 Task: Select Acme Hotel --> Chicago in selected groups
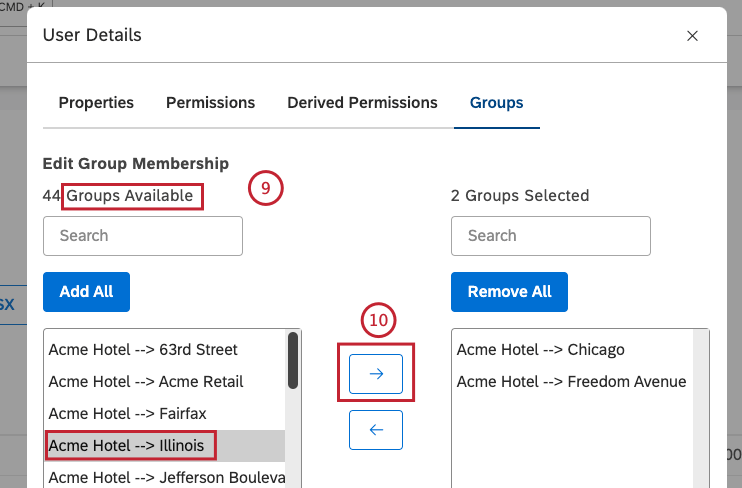point(540,350)
